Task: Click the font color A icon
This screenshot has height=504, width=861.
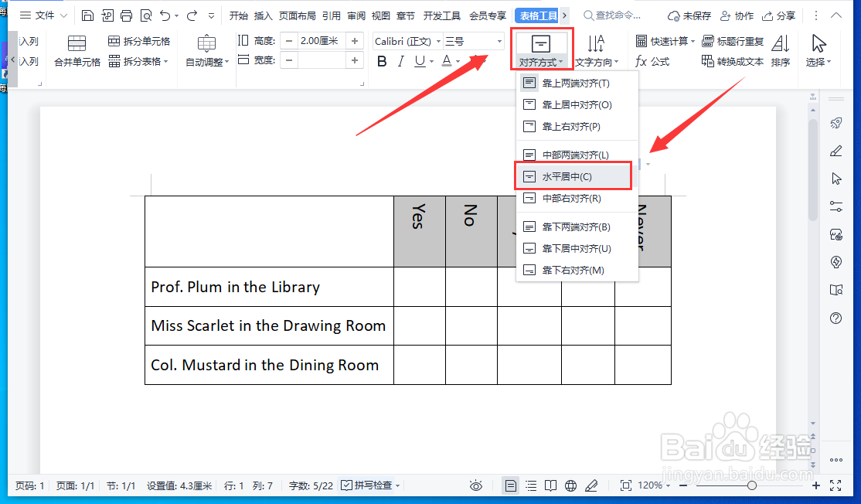Action: click(447, 62)
